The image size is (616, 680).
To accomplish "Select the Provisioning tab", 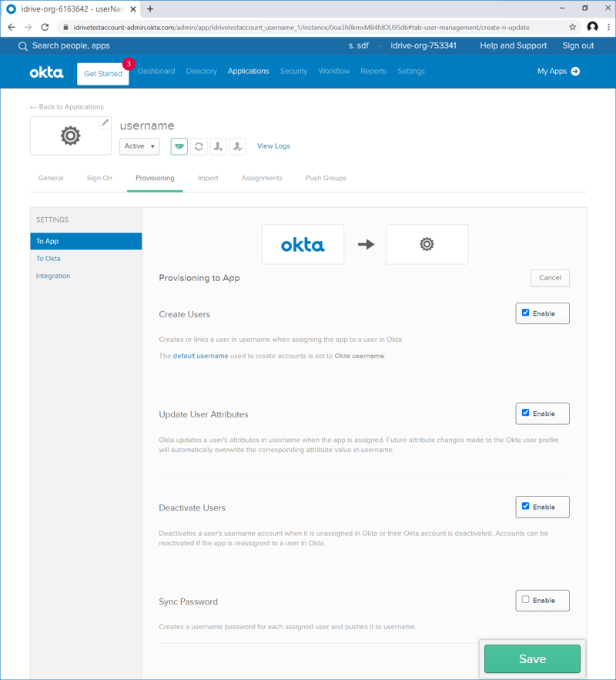I will pos(155,178).
